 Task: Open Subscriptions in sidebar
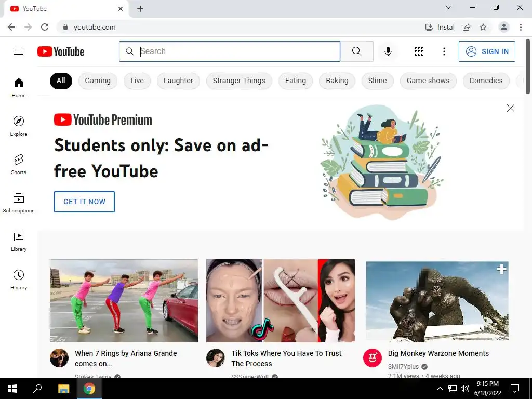coord(19,203)
